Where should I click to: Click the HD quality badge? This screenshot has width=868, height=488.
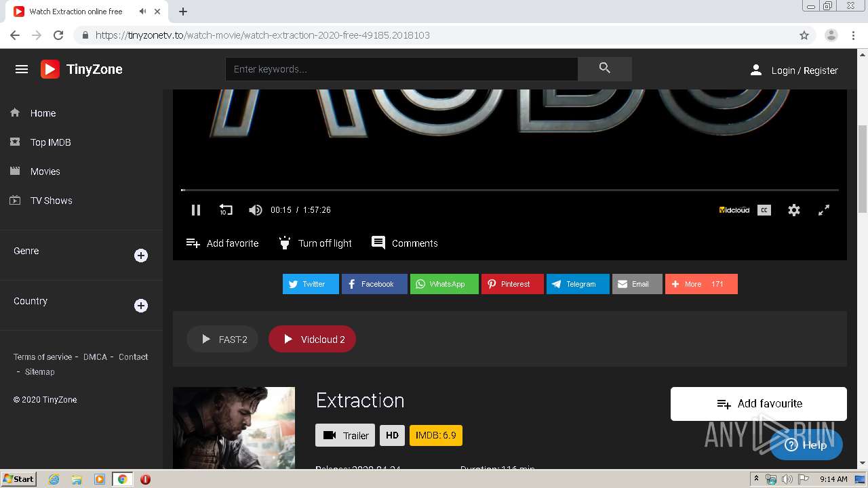tap(392, 435)
